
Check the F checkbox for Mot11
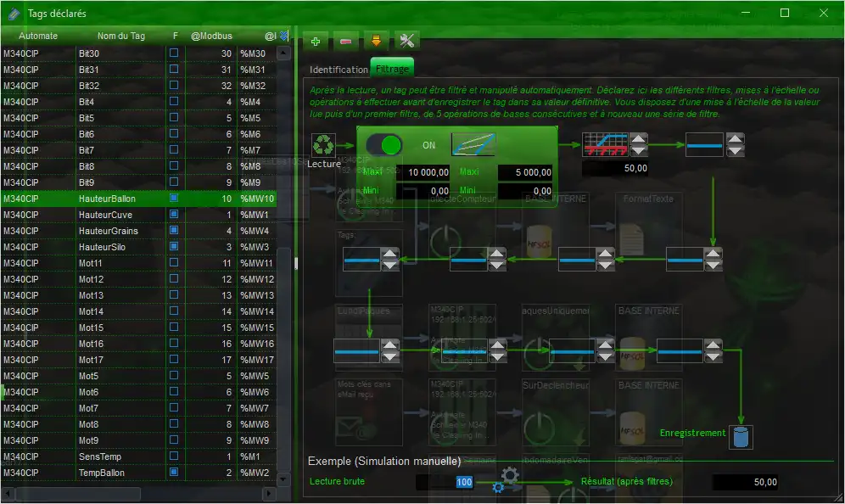[x=174, y=262]
